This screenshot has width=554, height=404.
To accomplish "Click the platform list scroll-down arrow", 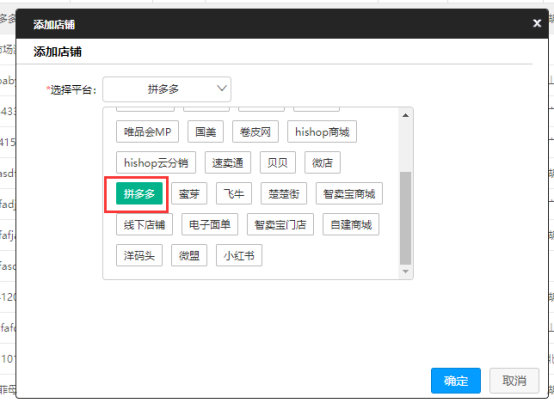I will pos(406,271).
